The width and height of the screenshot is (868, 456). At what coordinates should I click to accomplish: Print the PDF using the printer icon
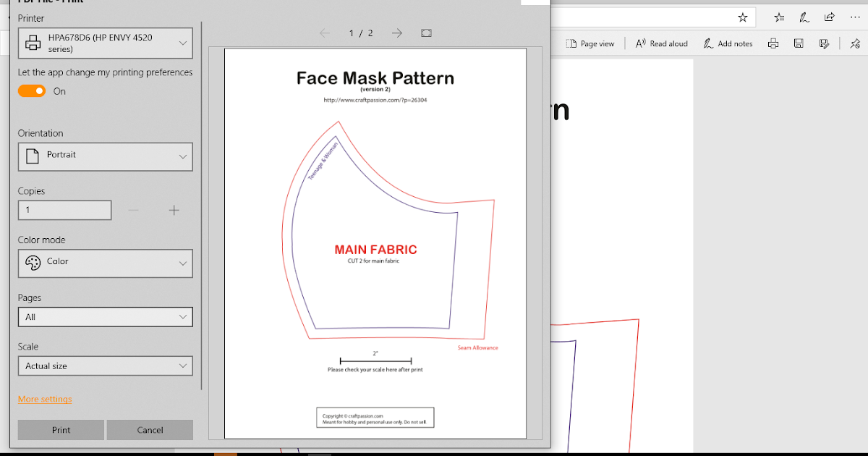(773, 43)
